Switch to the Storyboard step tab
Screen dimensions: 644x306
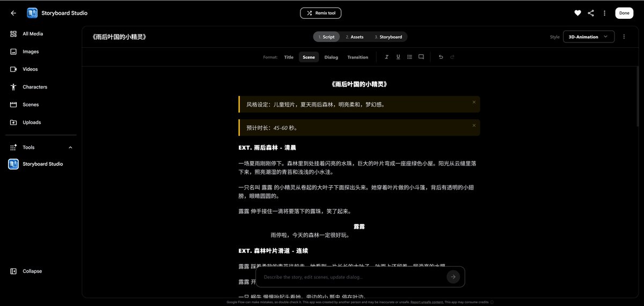point(388,37)
